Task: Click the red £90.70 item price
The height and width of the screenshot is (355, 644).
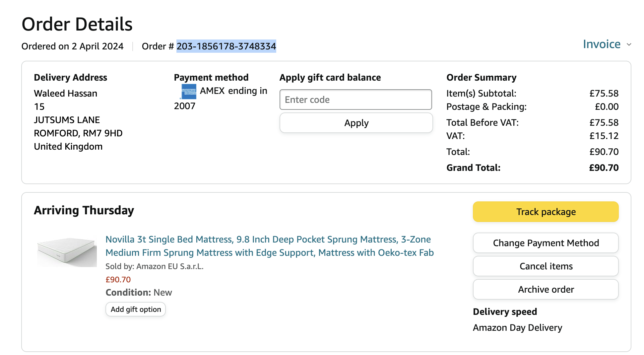Action: click(118, 280)
